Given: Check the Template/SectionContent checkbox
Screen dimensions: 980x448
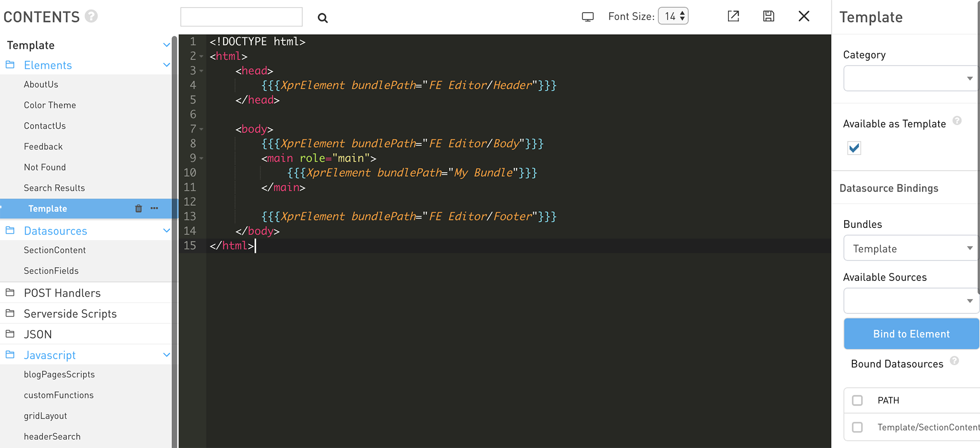Looking at the screenshot, I should [x=857, y=427].
